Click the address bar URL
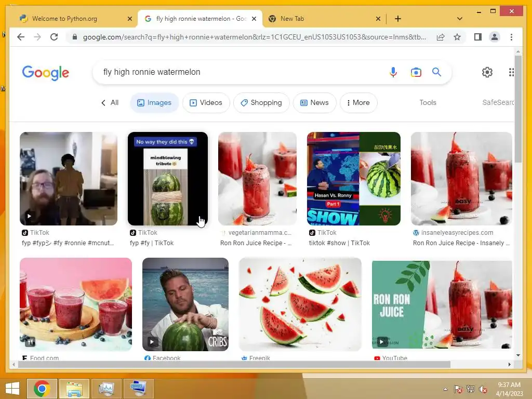Viewport: 532px width, 399px height. 254,37
